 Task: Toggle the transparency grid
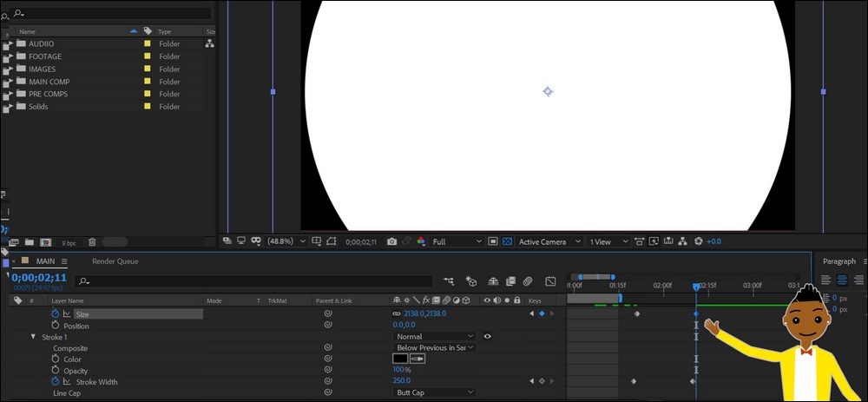tap(507, 241)
